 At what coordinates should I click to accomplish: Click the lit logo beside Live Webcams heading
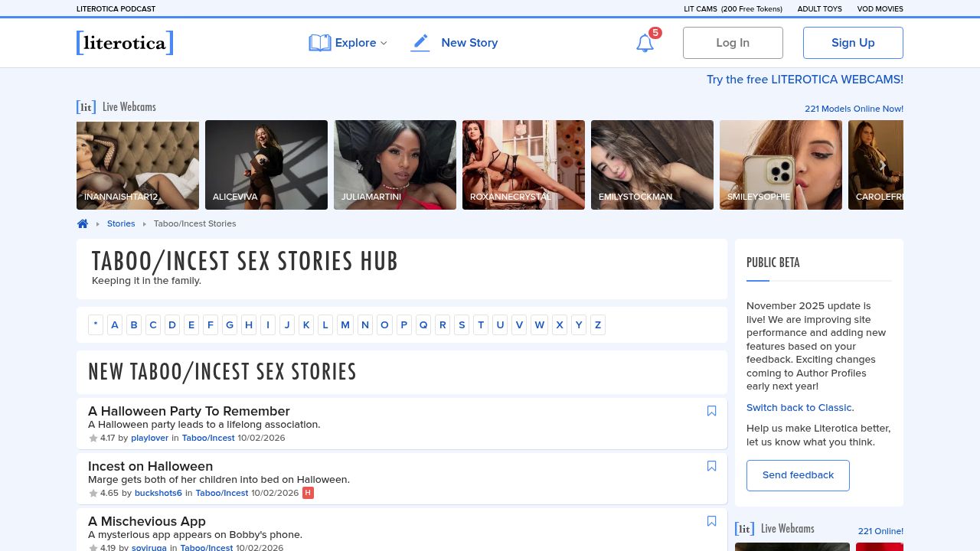click(86, 107)
